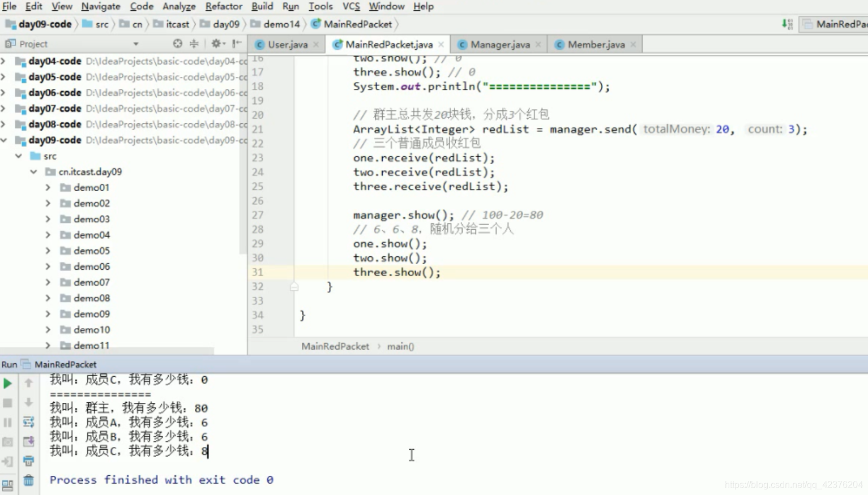Click the Project panel horizontal scrollbar

[x=107, y=351]
